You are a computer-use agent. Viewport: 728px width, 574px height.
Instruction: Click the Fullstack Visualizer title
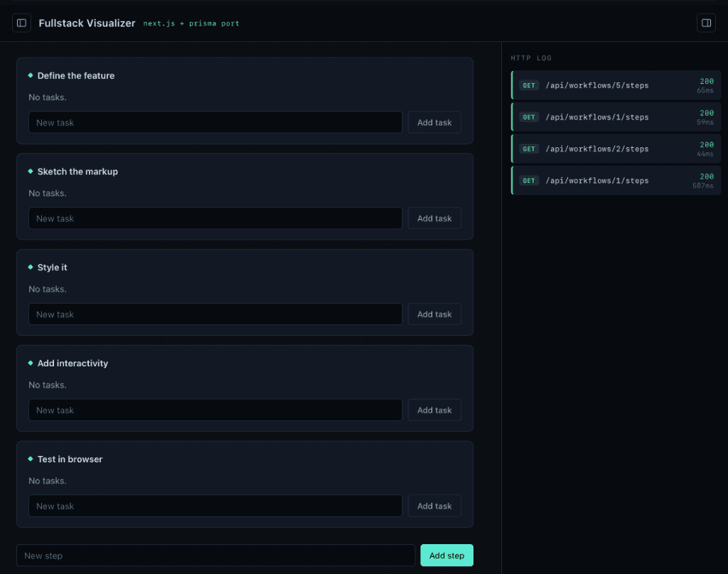click(87, 23)
